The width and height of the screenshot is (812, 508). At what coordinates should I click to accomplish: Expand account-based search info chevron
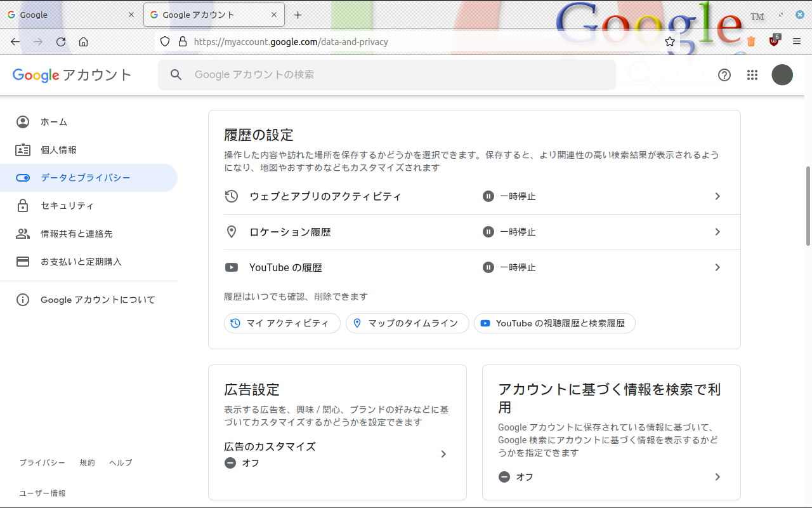pos(717,477)
